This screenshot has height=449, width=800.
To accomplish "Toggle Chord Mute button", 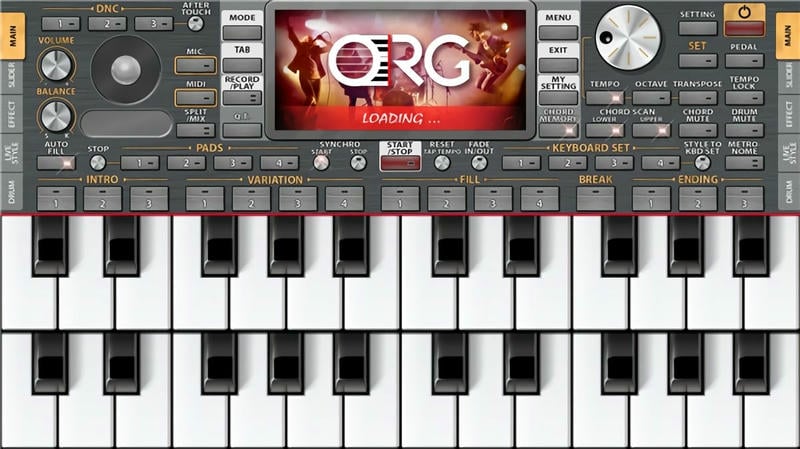I will point(698,131).
